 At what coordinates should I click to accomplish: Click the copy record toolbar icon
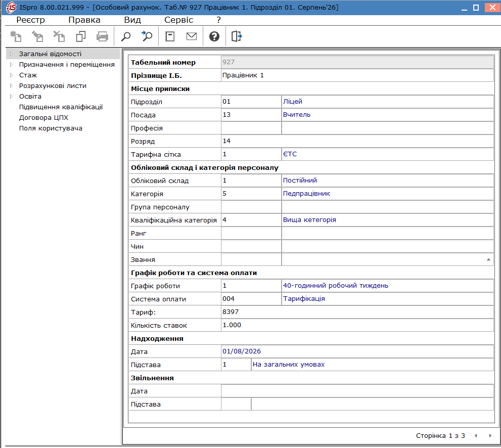pos(81,36)
